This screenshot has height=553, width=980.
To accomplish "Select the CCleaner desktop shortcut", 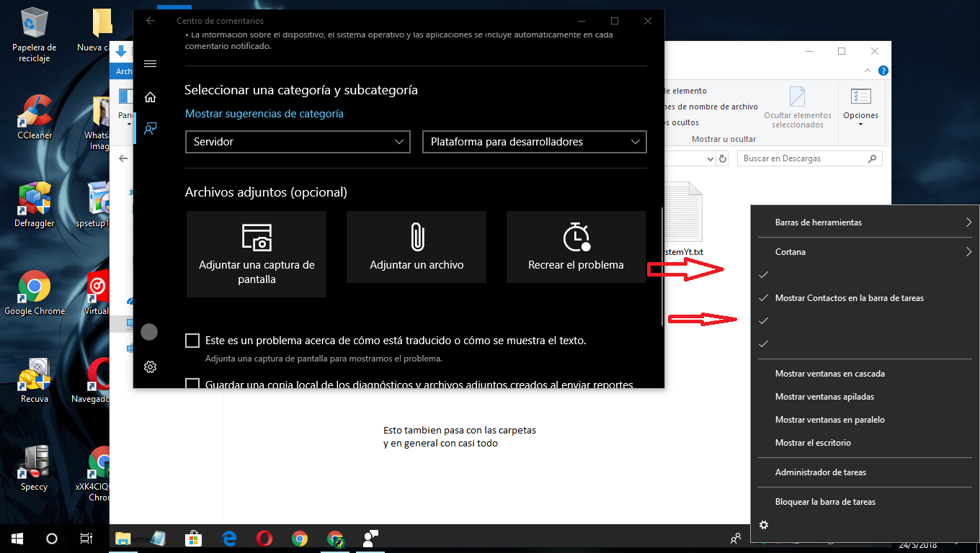I will click(35, 117).
